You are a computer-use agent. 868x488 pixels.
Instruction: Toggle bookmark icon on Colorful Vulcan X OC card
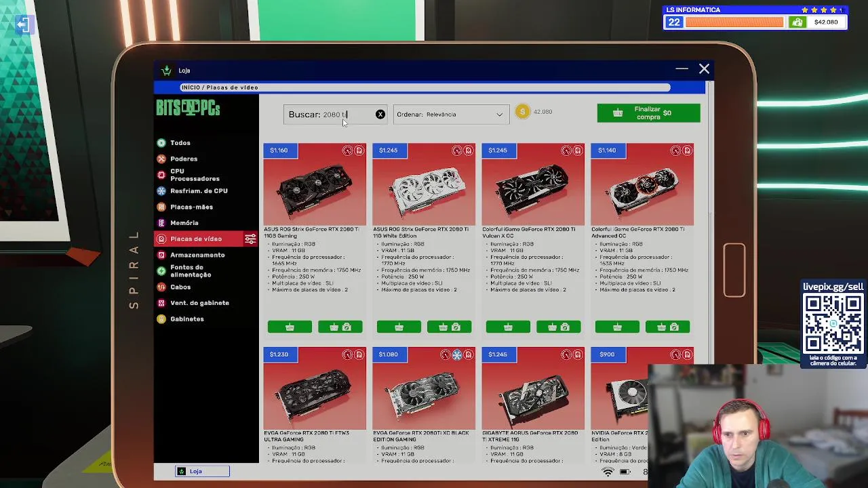[578, 150]
